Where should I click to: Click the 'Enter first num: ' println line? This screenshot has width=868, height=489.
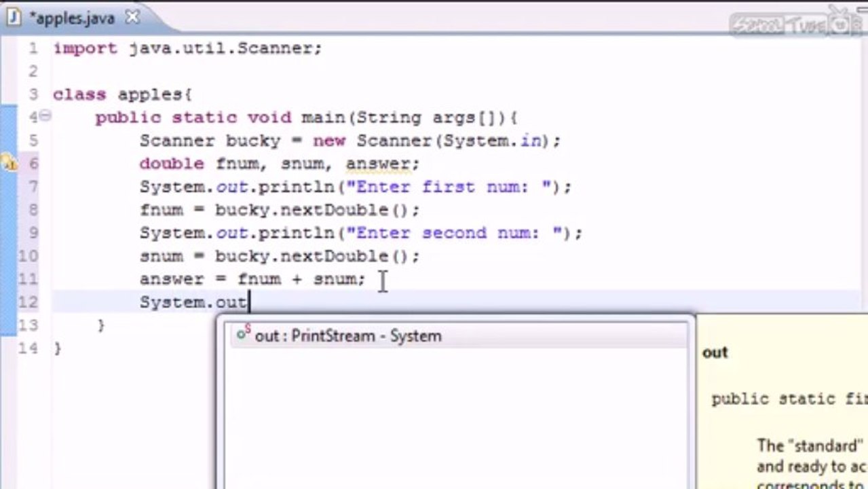tap(356, 187)
